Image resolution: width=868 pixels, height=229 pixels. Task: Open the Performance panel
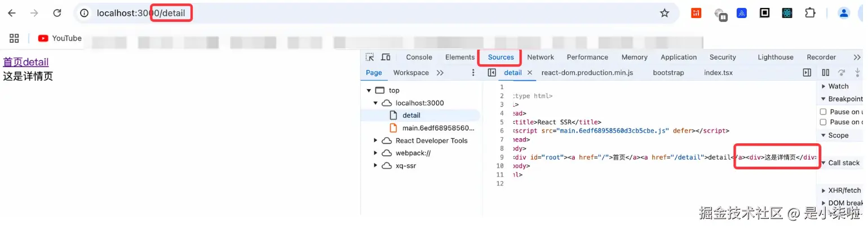587,57
